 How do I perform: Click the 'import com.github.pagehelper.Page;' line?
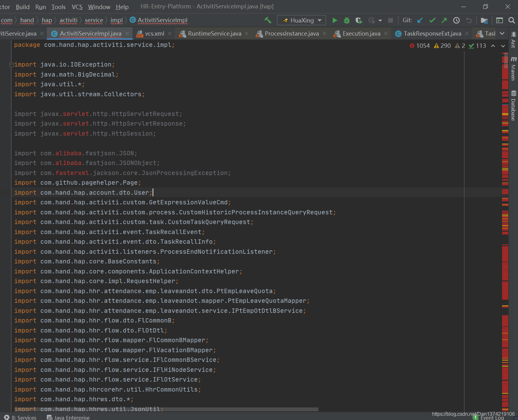(x=77, y=183)
